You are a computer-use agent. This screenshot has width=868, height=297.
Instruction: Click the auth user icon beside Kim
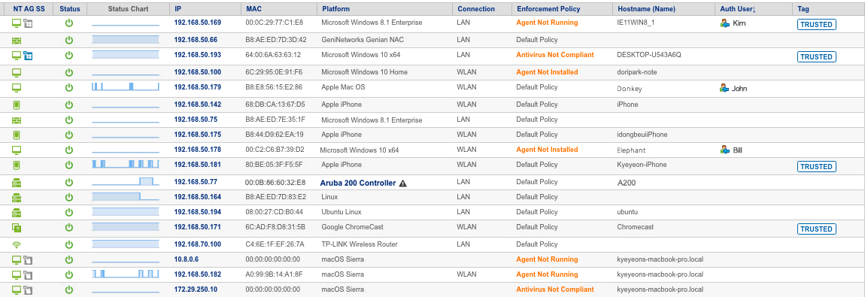tap(724, 23)
